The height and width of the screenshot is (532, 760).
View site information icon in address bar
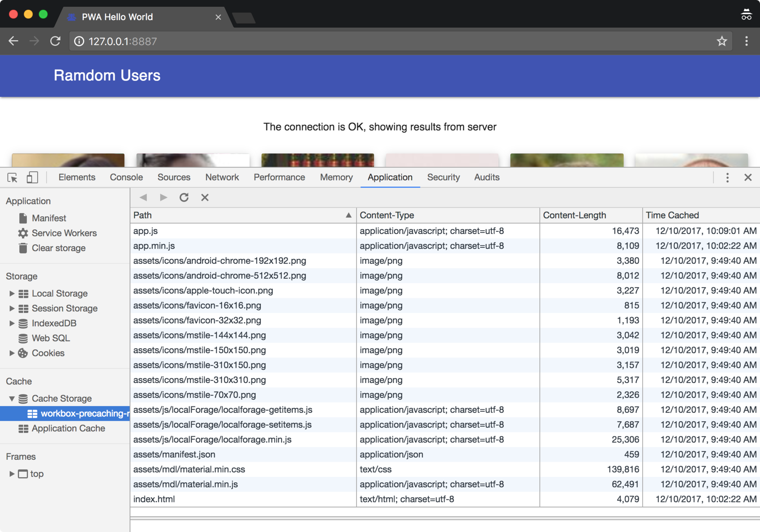pyautogui.click(x=79, y=41)
